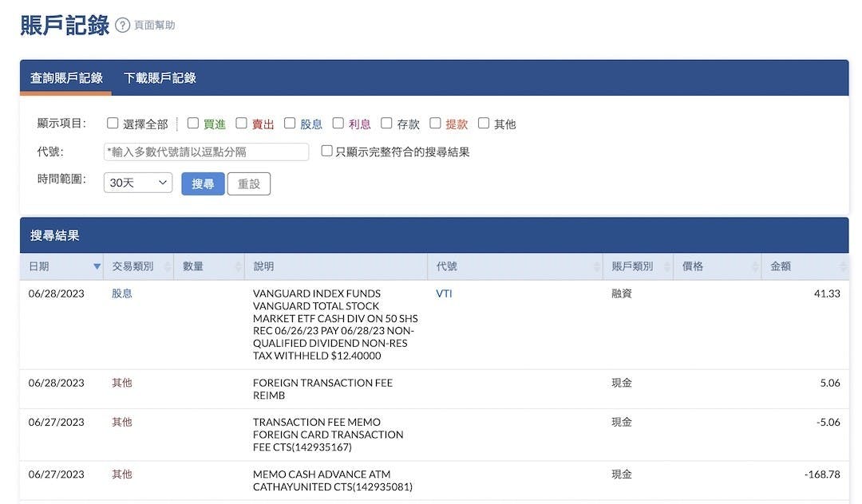The height and width of the screenshot is (504, 862).
Task: Sort by 日期 column arrow icon
Action: pyautogui.click(x=97, y=267)
